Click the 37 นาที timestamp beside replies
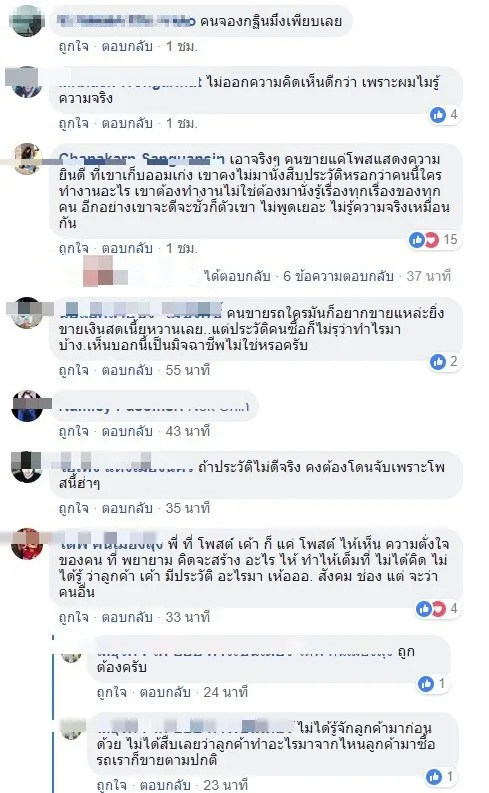This screenshot has height=793, width=489. [x=428, y=276]
